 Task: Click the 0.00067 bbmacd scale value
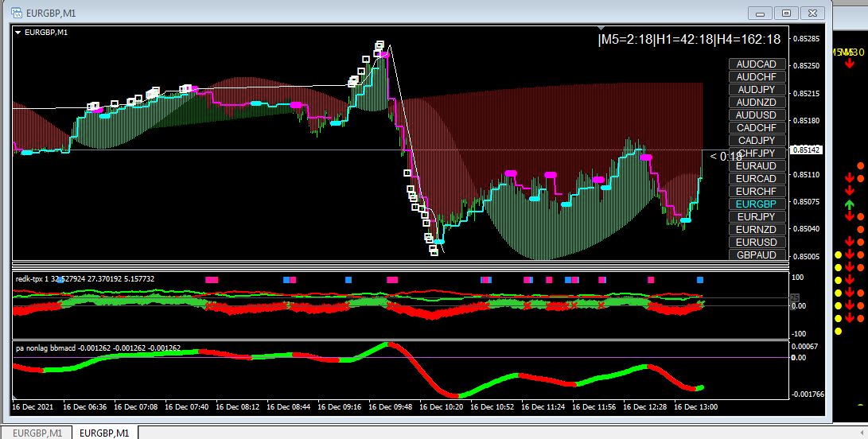[805, 346]
